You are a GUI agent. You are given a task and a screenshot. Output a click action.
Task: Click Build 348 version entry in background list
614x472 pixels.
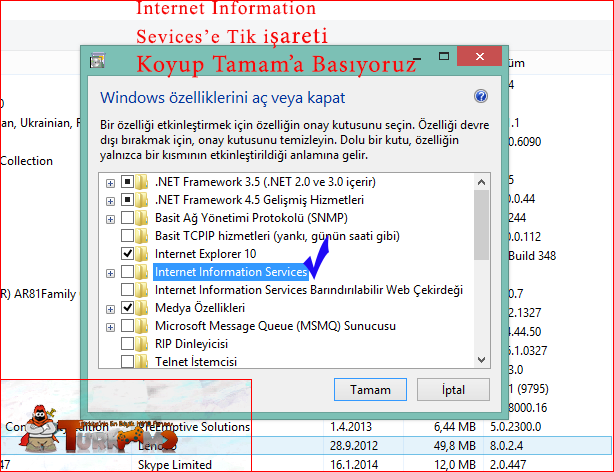pos(532,256)
